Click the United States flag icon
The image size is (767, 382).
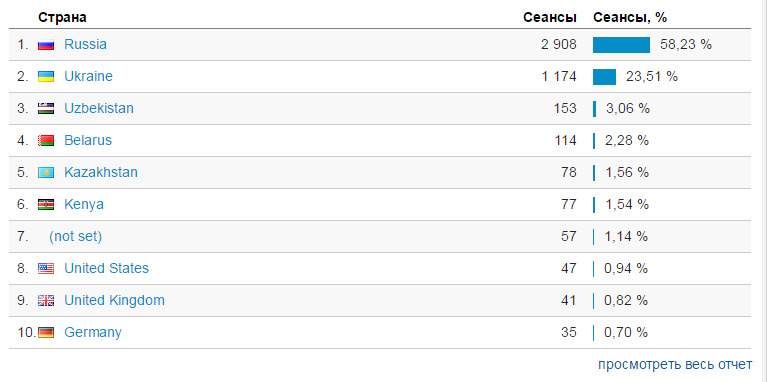pyautogui.click(x=46, y=269)
